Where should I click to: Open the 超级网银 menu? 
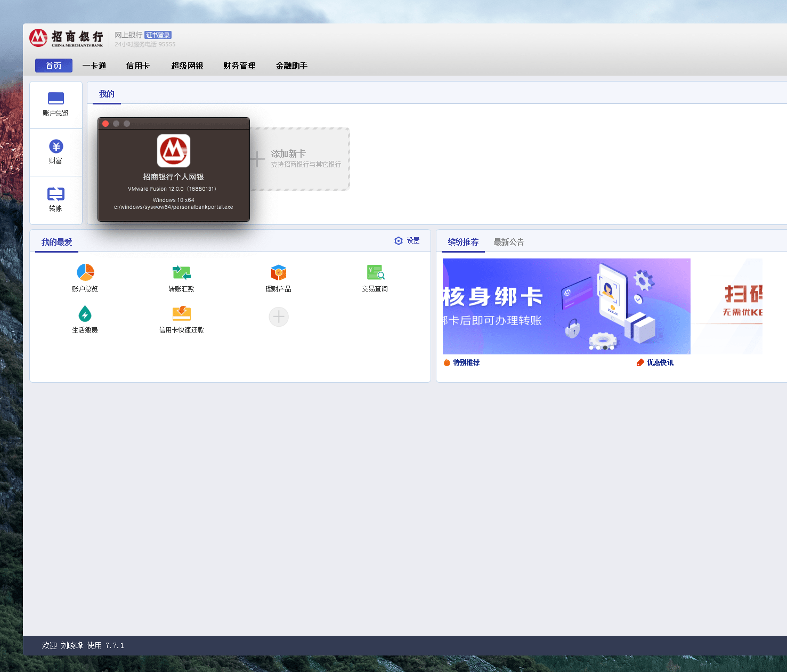tap(188, 66)
